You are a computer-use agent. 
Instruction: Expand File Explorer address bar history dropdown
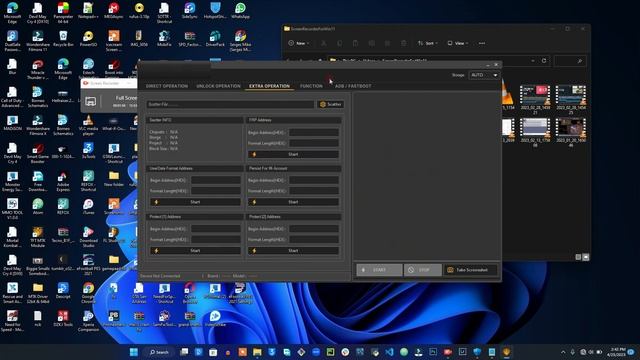coord(533,61)
